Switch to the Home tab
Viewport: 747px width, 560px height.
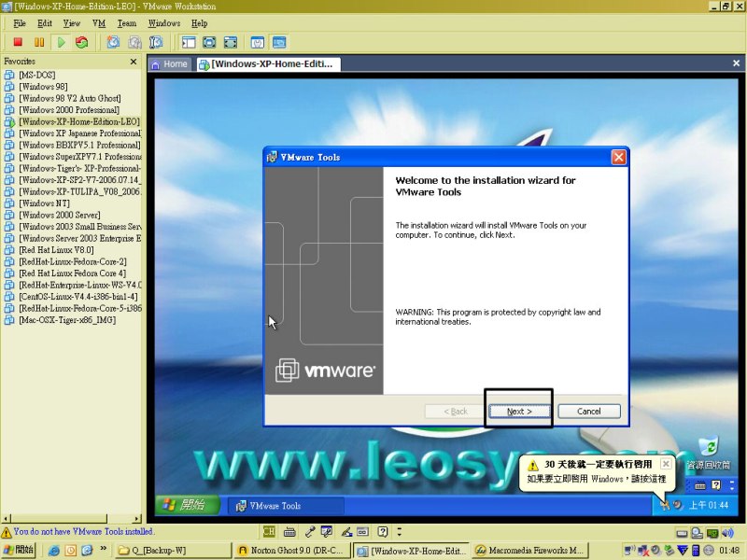tap(170, 63)
